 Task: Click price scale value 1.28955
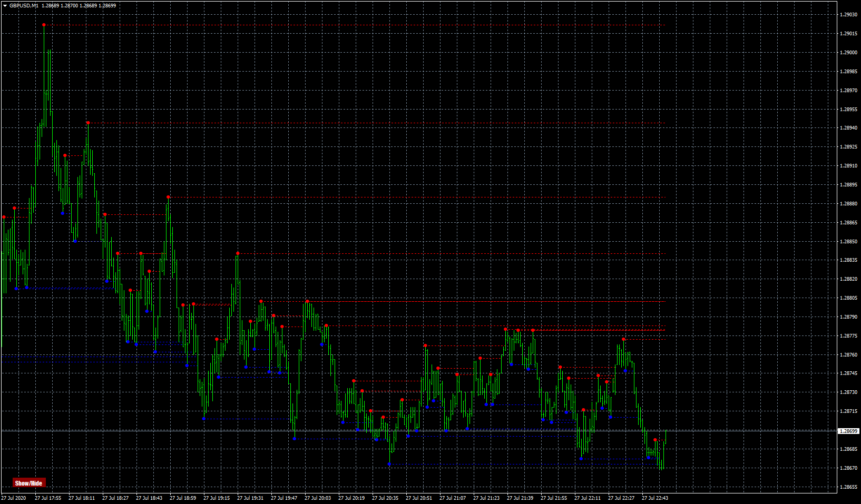(x=848, y=110)
